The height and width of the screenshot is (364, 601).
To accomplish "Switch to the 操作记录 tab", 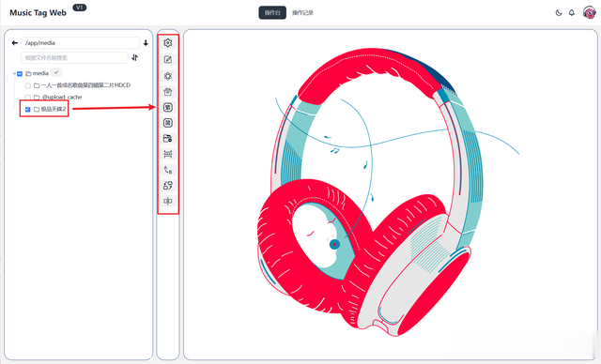I will click(x=302, y=12).
